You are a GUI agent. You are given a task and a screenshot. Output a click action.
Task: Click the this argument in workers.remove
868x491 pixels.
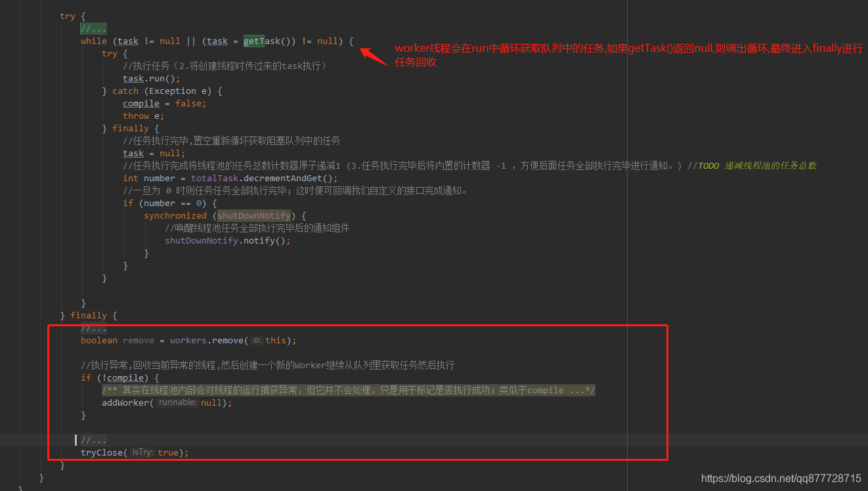tap(276, 340)
